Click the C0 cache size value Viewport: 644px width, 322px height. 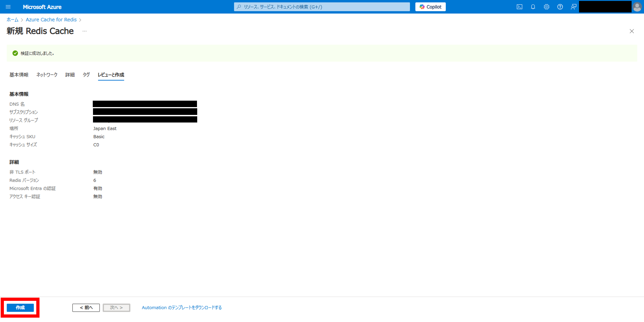coord(96,145)
